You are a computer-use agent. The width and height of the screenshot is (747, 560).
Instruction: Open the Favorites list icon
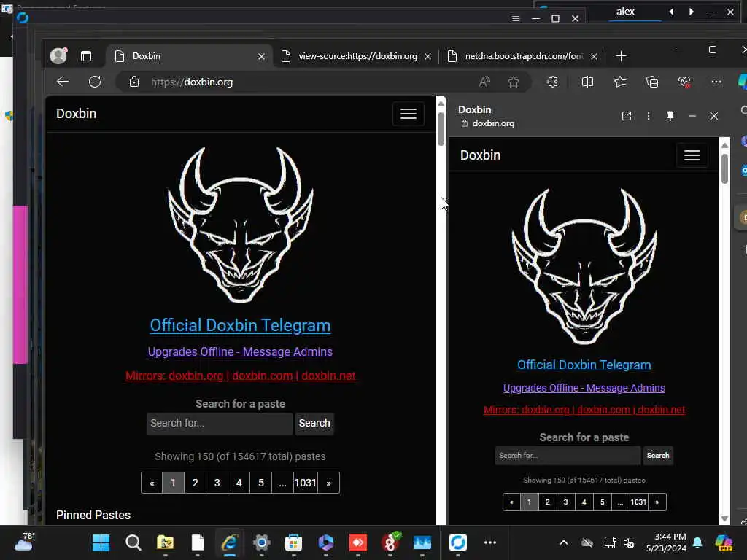[620, 82]
